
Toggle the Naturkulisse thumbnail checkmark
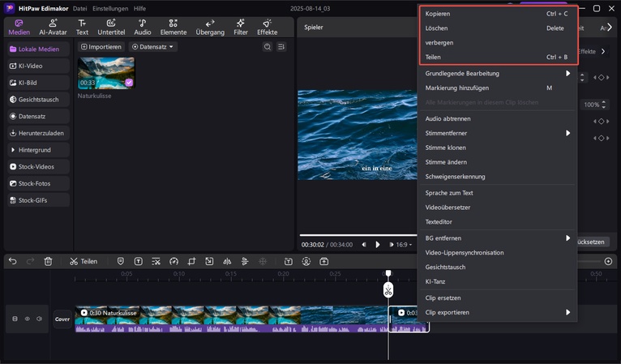[x=129, y=83]
